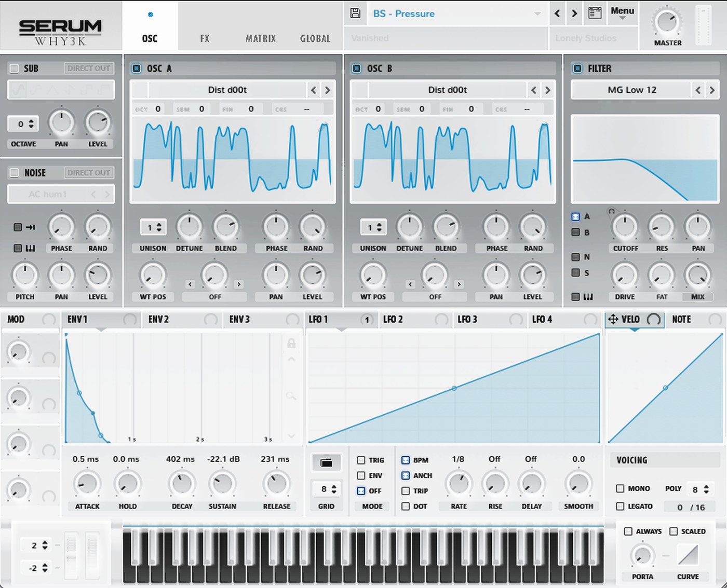727x588 pixels.
Task: Click OSC A warp mode right arrow
Action: pyautogui.click(x=239, y=284)
